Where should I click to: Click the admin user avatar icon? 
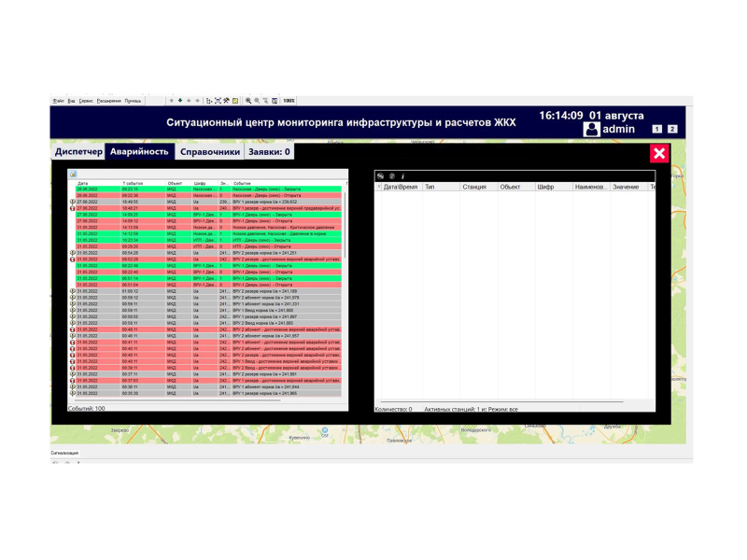(x=591, y=129)
